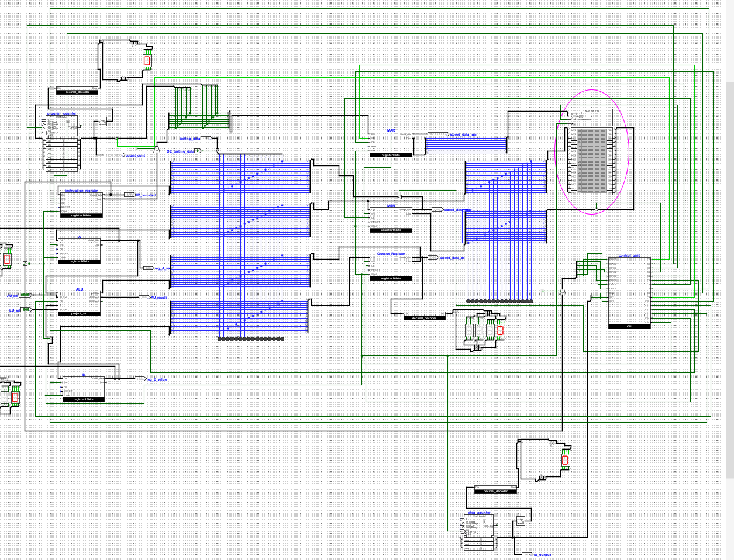Image resolution: width=734 pixels, height=560 pixels.
Task: Select register A block
Action: click(x=80, y=251)
